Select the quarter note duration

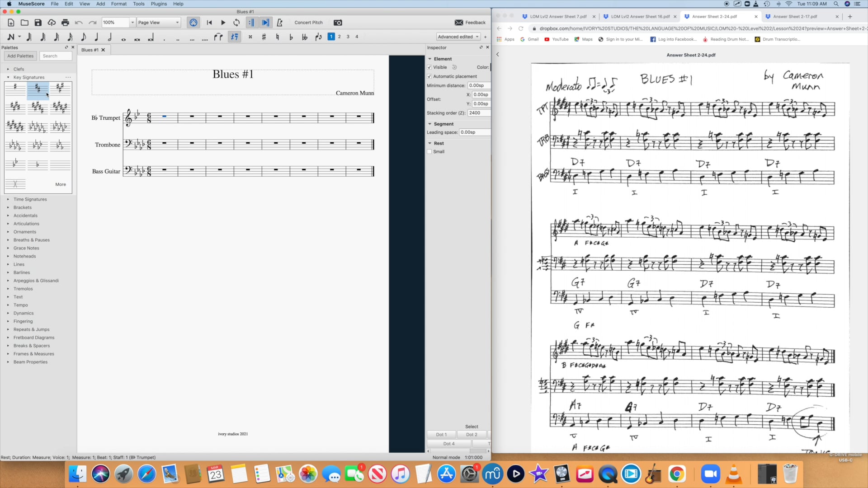96,37
